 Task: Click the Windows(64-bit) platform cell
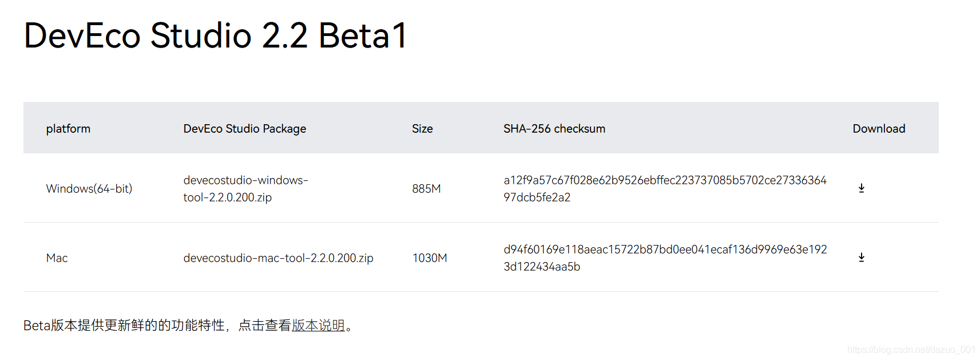tap(89, 189)
